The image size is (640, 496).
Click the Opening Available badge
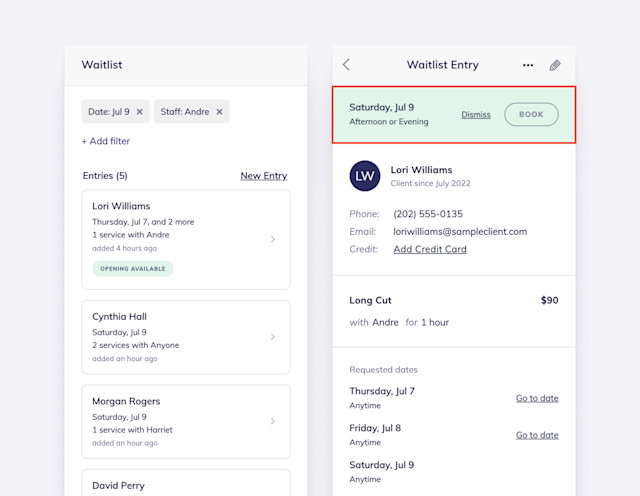tap(133, 269)
